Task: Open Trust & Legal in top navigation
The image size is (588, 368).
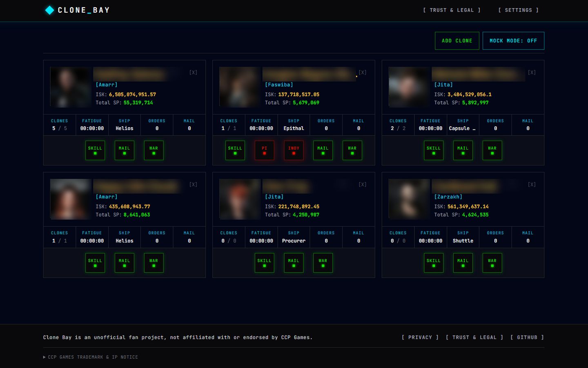Action: point(452,10)
